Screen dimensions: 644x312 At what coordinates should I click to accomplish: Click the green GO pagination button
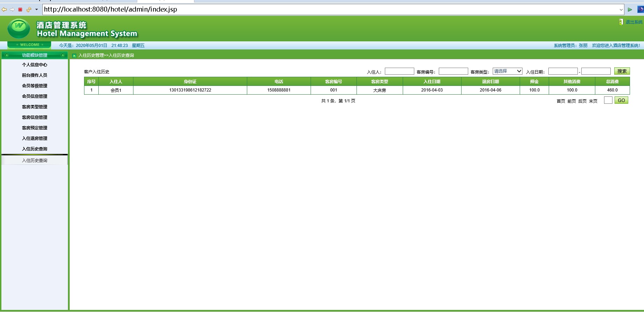tap(621, 100)
